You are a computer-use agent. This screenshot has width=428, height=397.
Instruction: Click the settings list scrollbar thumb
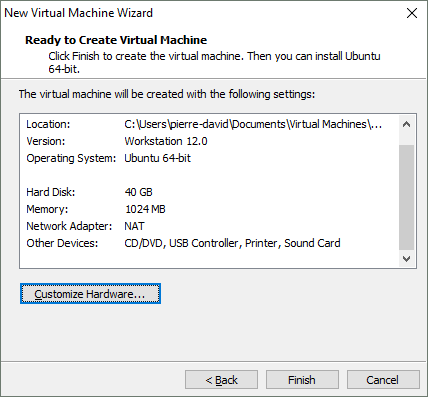point(406,197)
